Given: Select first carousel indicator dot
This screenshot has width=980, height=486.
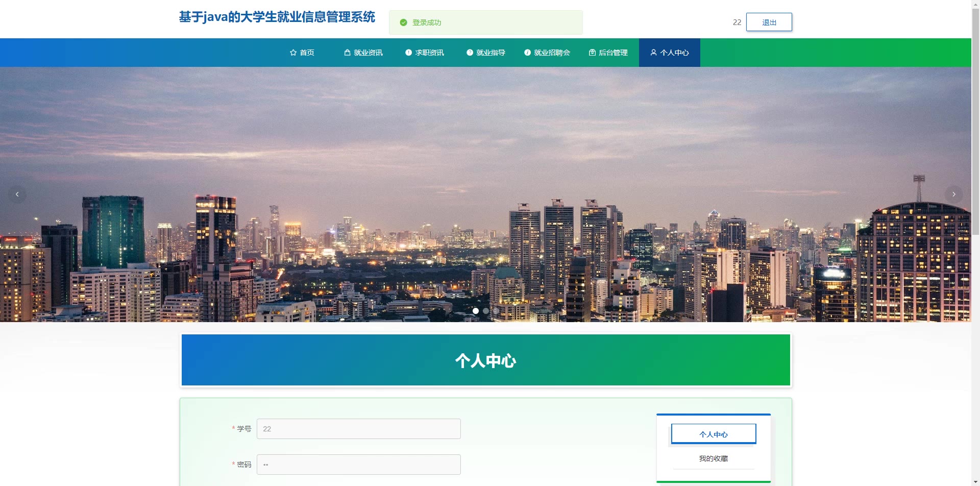Looking at the screenshot, I should (x=476, y=311).
